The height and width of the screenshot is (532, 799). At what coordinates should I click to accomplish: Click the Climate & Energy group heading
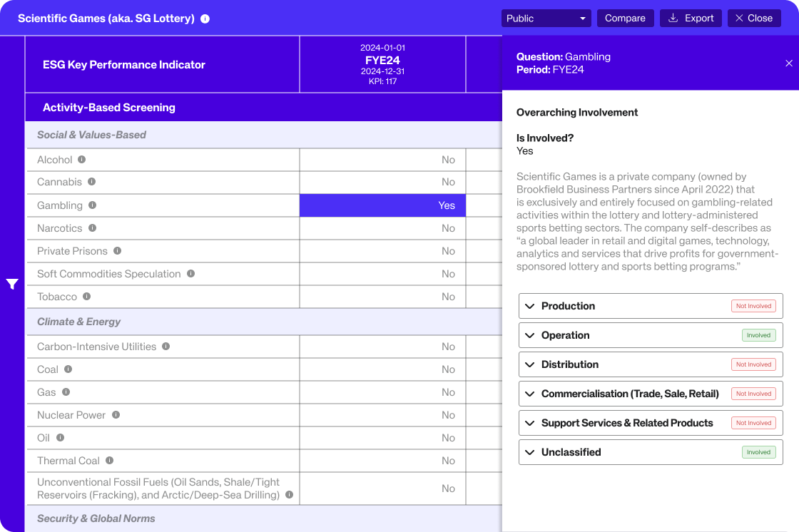tap(78, 322)
